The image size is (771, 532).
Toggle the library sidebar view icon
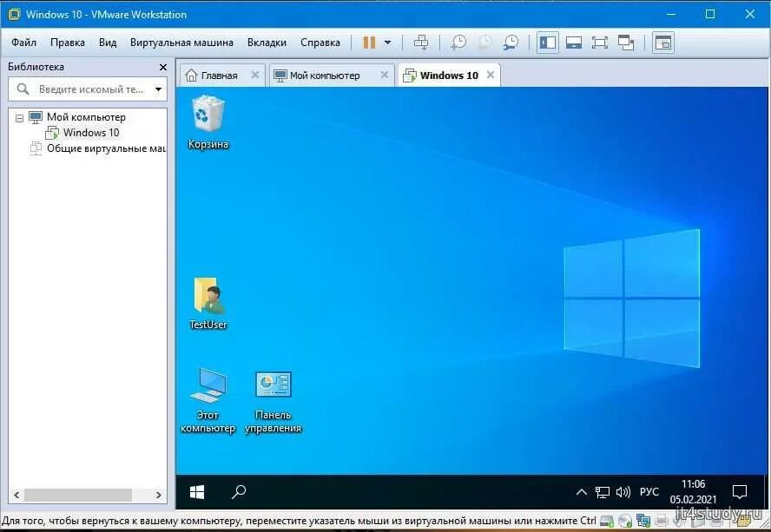[547, 43]
